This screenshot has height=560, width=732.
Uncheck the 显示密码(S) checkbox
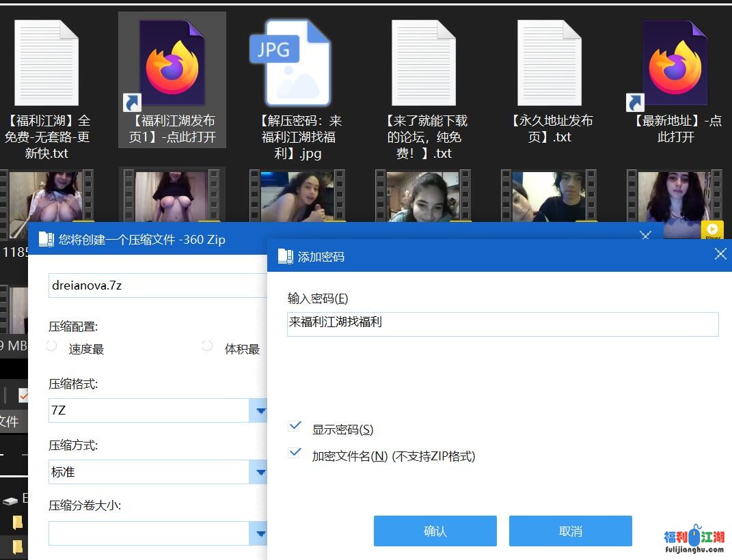coord(295,425)
